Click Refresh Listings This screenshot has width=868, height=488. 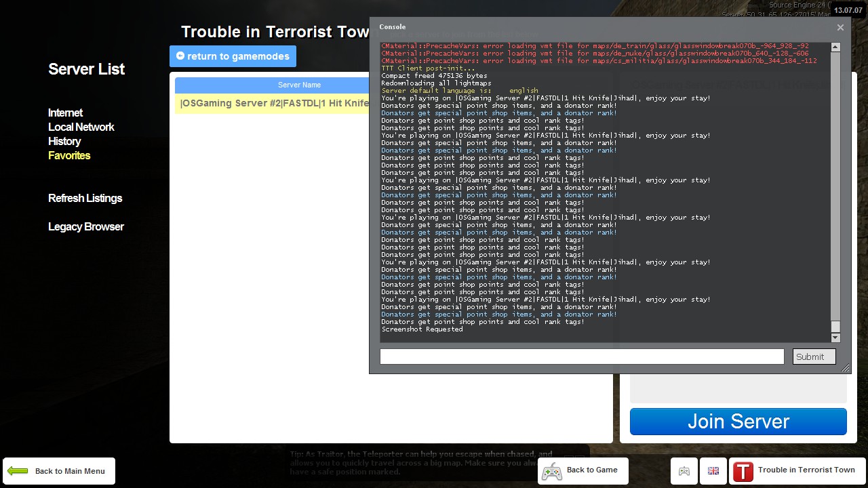tap(85, 198)
